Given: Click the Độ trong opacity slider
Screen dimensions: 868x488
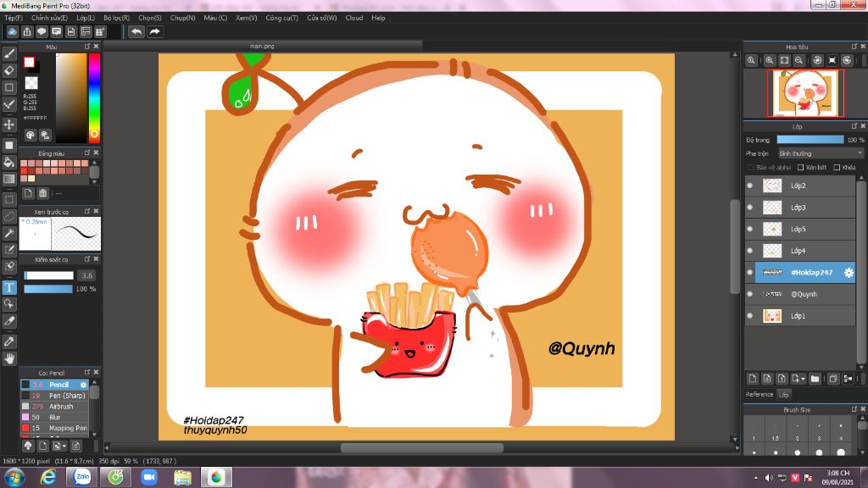Looking at the screenshot, I should (810, 140).
